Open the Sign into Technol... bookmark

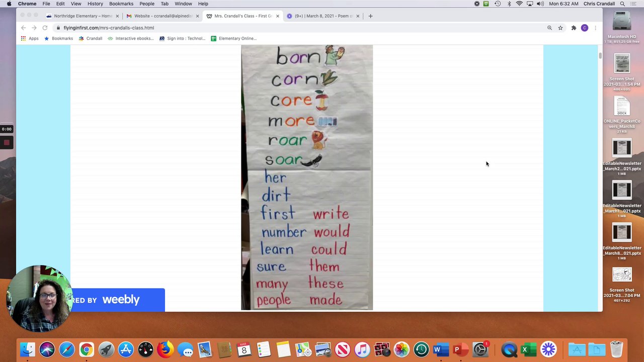pos(183,38)
